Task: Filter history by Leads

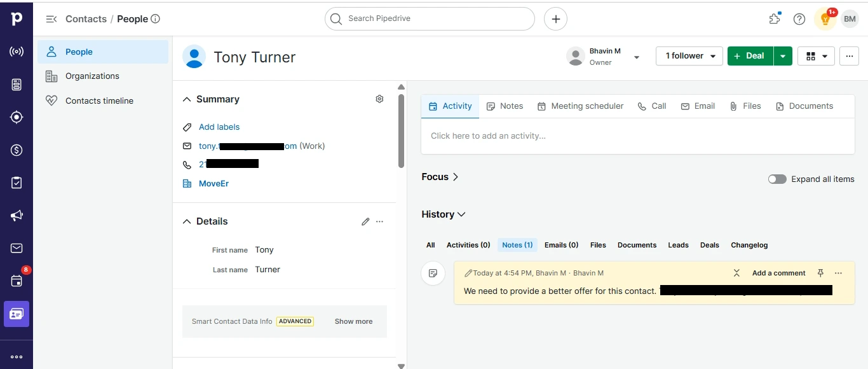Action: point(678,245)
